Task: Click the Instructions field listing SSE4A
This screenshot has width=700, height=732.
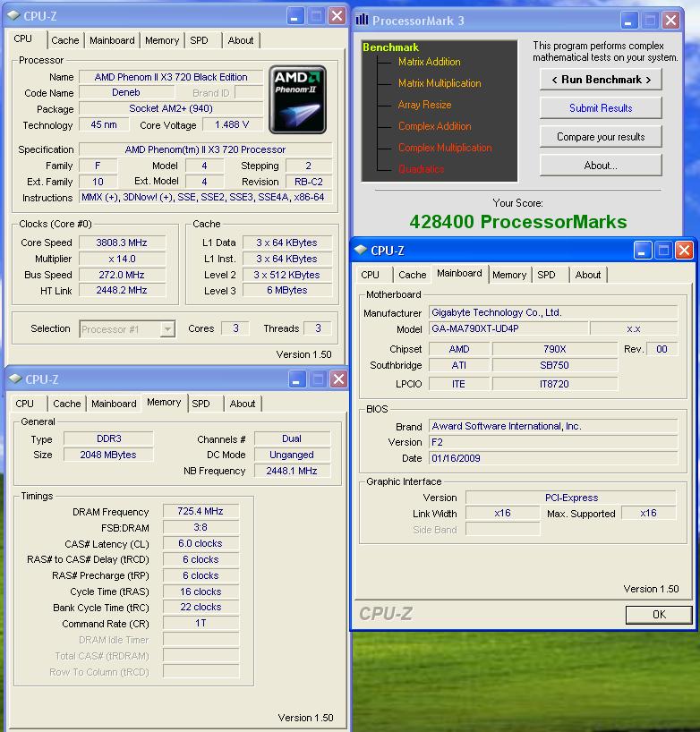Action: [x=206, y=197]
